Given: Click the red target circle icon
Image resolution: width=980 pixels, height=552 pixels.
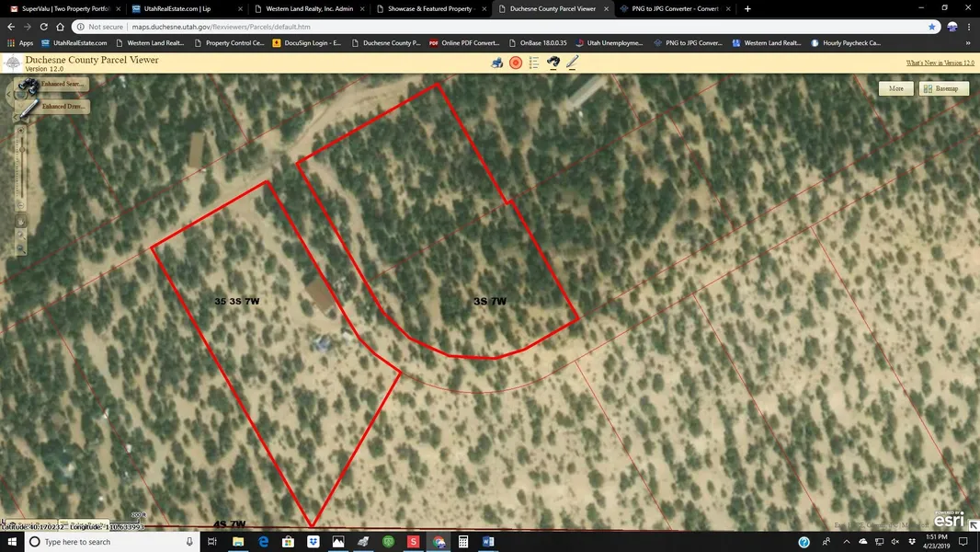Looking at the screenshot, I should point(516,63).
